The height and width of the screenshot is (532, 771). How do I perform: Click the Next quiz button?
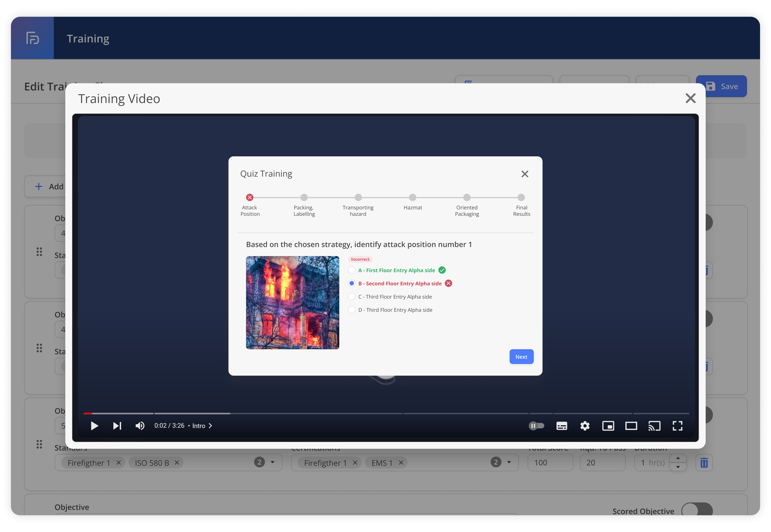pyautogui.click(x=521, y=357)
